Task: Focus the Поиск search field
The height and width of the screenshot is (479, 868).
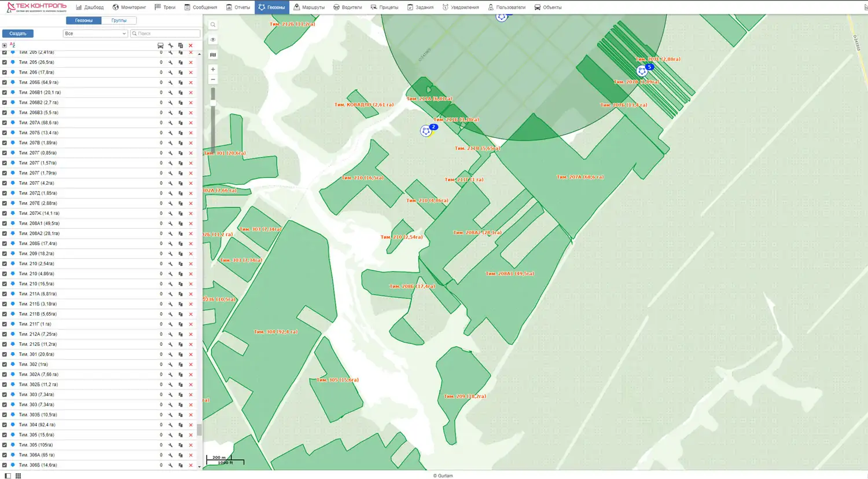Action: 165,34
